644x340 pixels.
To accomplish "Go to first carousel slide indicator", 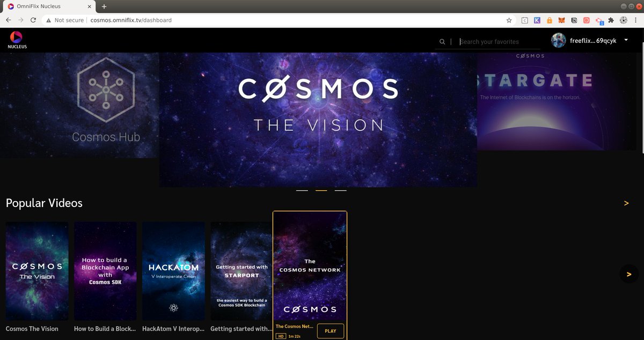I will [x=302, y=190].
